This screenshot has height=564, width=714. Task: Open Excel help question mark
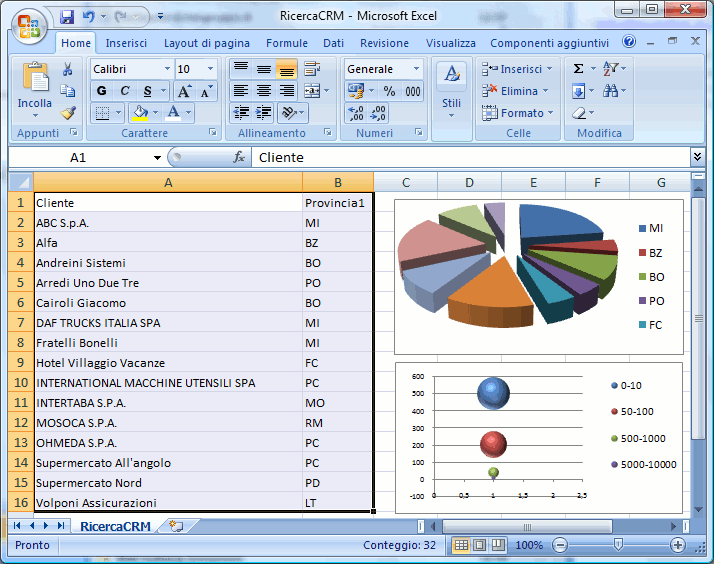[x=629, y=41]
